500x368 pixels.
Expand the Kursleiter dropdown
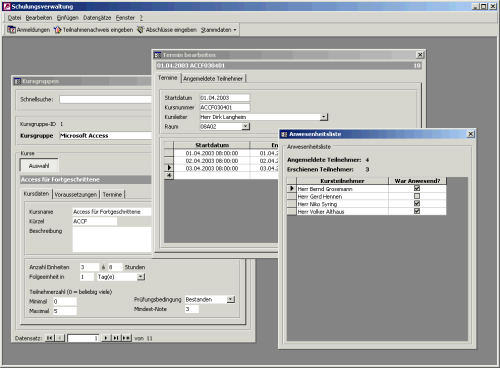point(324,117)
